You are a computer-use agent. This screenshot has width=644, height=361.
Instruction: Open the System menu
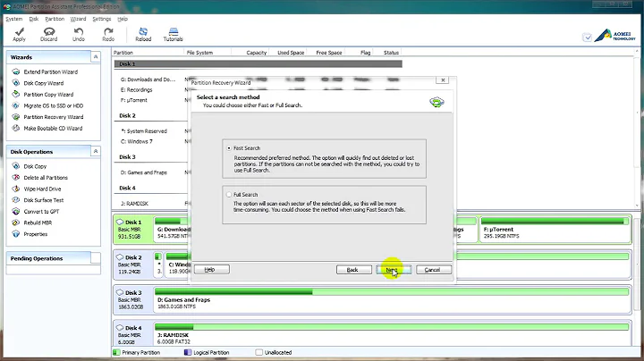click(x=14, y=19)
